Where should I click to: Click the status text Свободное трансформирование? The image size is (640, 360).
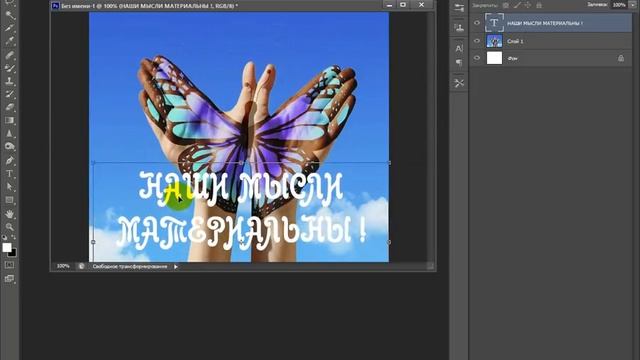(130, 267)
